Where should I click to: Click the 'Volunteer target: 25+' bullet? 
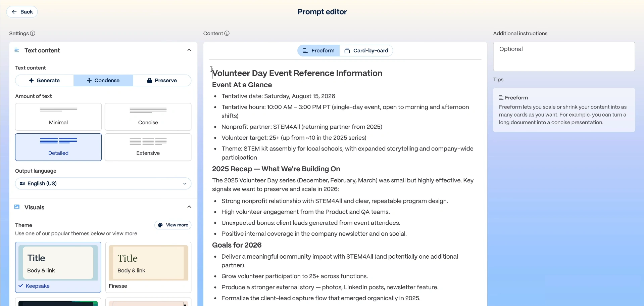294,138
